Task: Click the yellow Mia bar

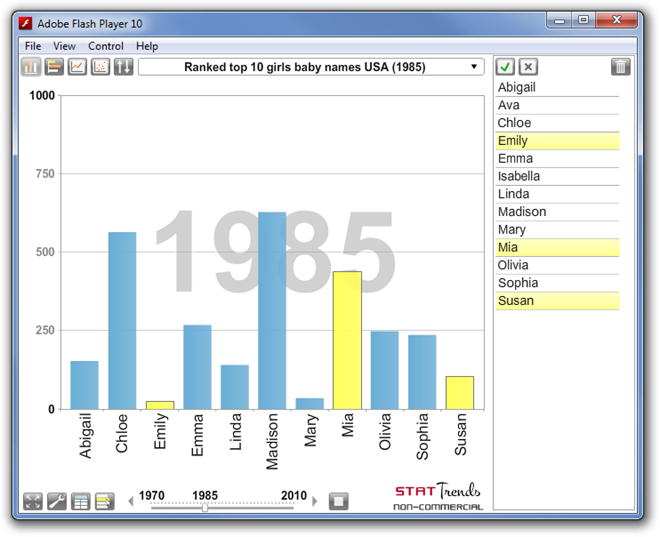Action: point(347,340)
